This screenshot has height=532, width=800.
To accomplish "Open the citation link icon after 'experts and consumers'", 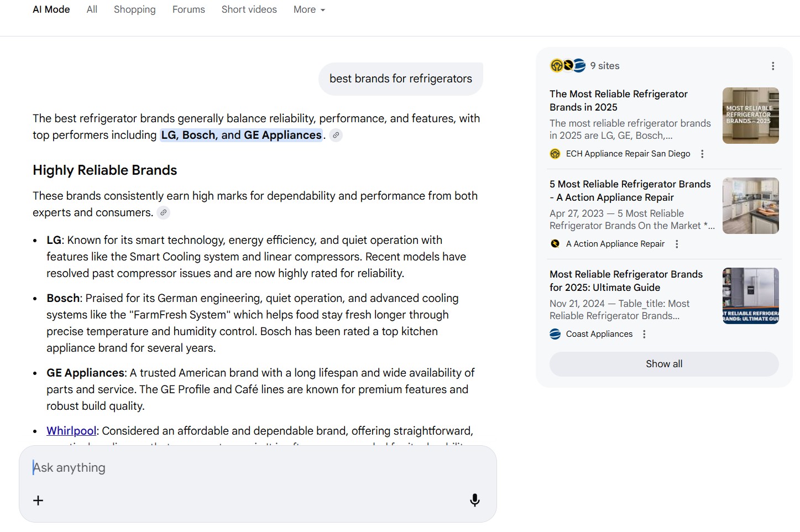I will 163,212.
